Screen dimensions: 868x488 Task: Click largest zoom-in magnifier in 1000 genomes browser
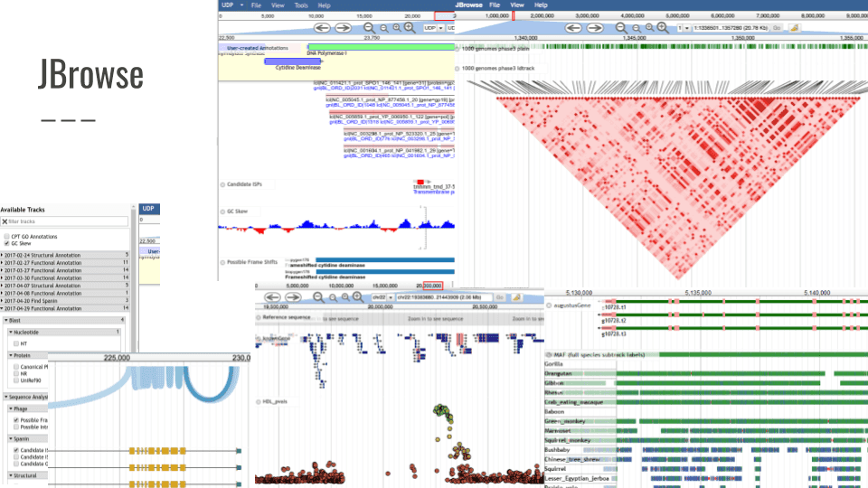(x=665, y=28)
